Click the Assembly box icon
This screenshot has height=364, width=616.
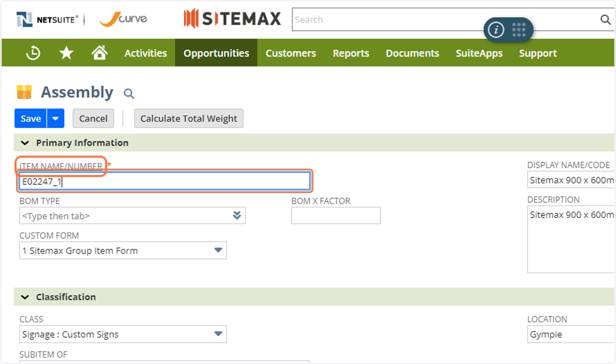point(24,92)
